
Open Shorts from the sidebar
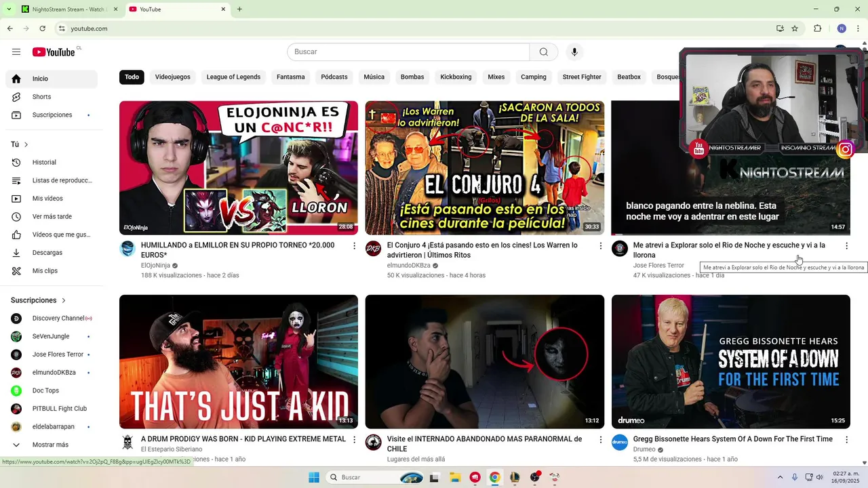(52, 97)
